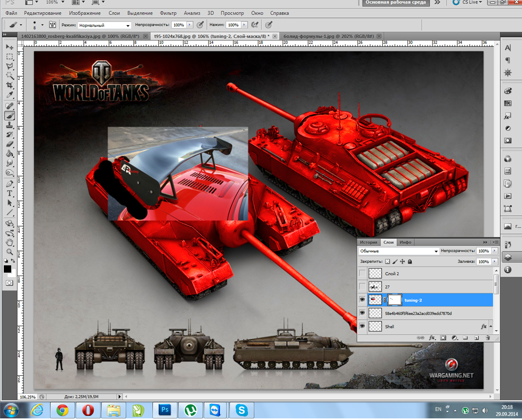This screenshot has width=522, height=420.
Task: Open the brush Режим Нормальный dropdown
Action: pos(105,25)
